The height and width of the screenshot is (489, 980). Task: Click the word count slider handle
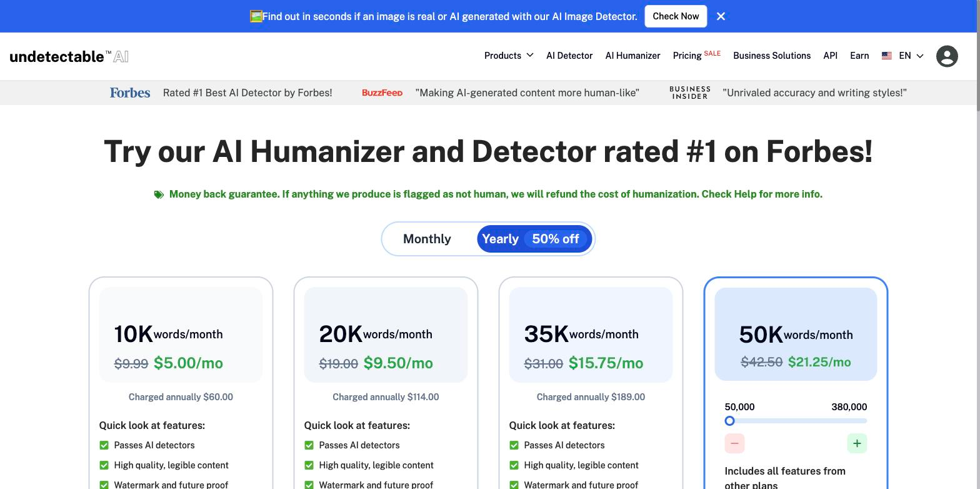tap(729, 421)
